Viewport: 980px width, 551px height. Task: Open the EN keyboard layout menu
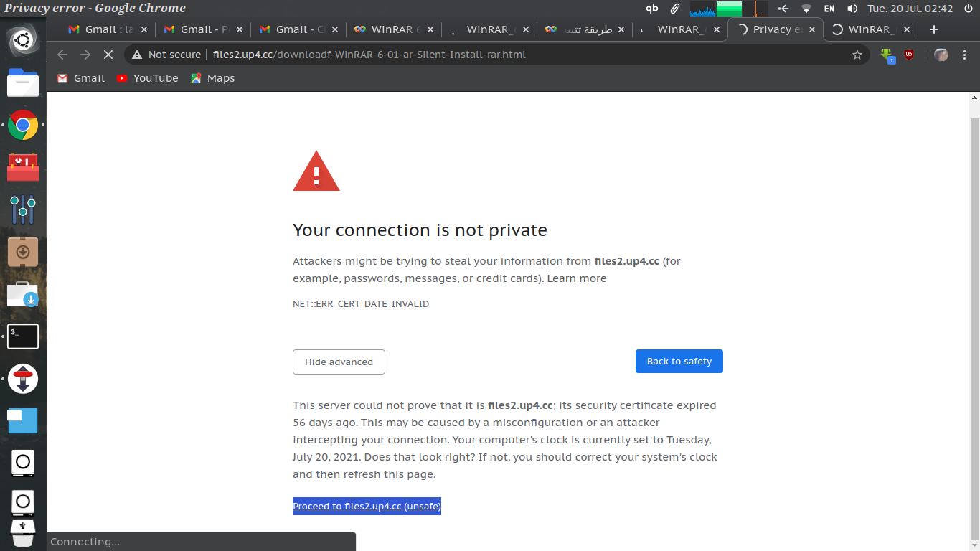point(829,9)
